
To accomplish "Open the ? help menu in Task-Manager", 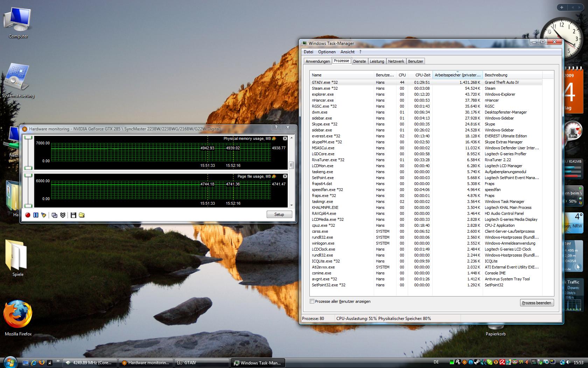I will (x=360, y=52).
